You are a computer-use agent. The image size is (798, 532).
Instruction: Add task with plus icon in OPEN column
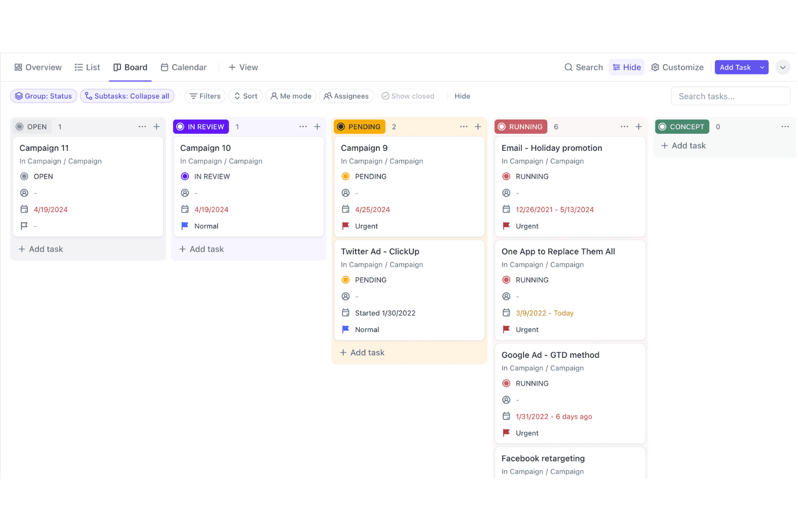click(x=156, y=127)
